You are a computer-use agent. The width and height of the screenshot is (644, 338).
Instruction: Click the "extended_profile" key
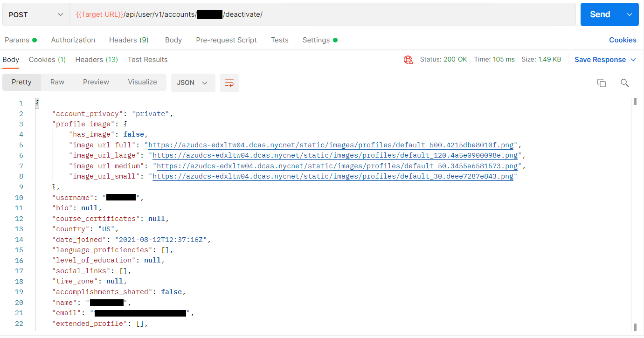coord(90,324)
